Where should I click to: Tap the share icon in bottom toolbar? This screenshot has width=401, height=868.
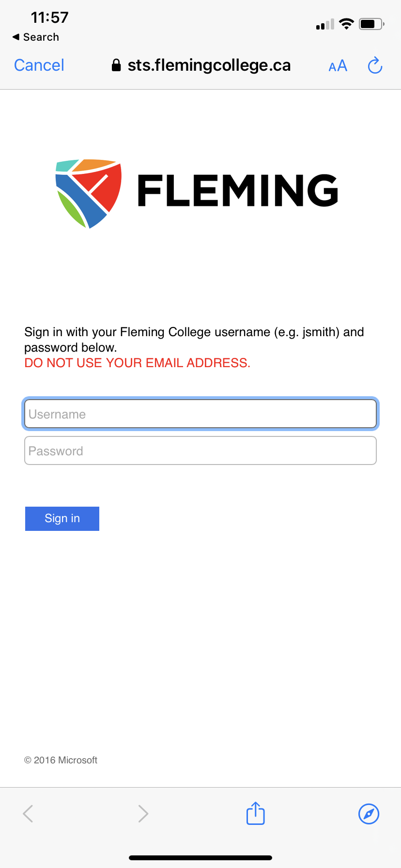[255, 813]
